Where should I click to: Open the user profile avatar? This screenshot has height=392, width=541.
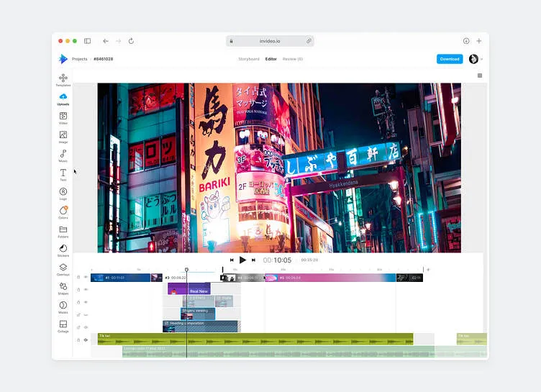point(473,59)
